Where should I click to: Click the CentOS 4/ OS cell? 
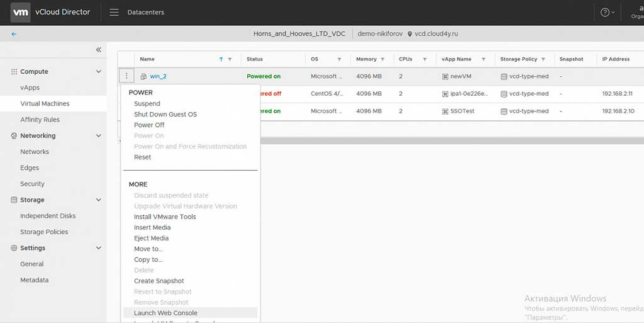pos(327,94)
